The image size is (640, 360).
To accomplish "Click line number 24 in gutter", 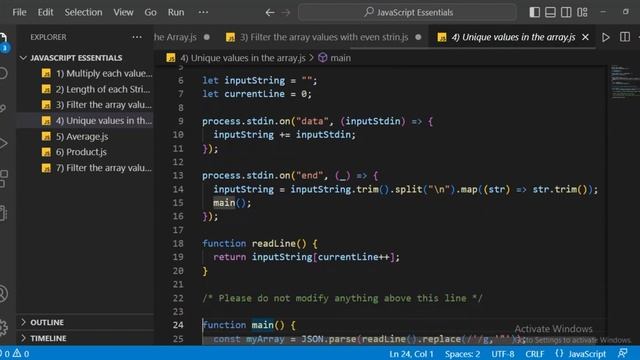I will tap(178, 325).
